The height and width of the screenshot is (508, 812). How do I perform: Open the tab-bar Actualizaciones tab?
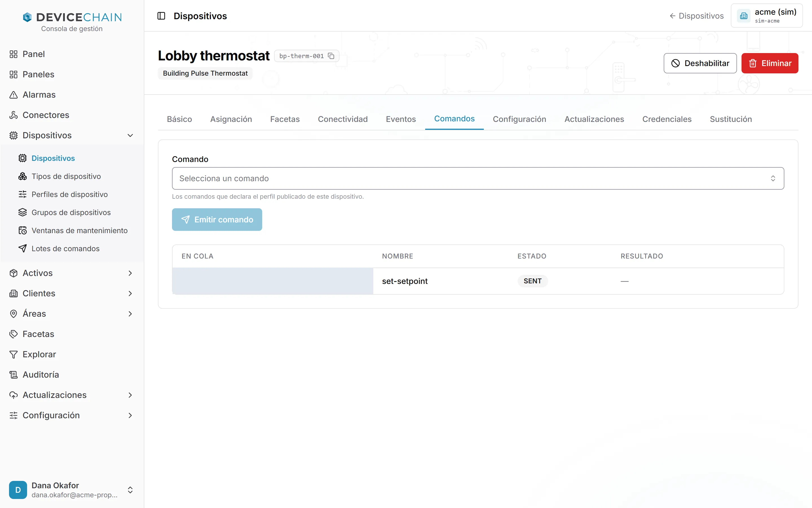594,119
